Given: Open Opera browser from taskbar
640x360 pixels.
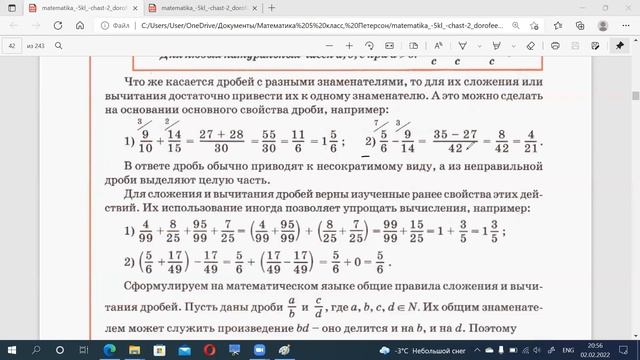Looking at the screenshot, I should click(209, 350).
